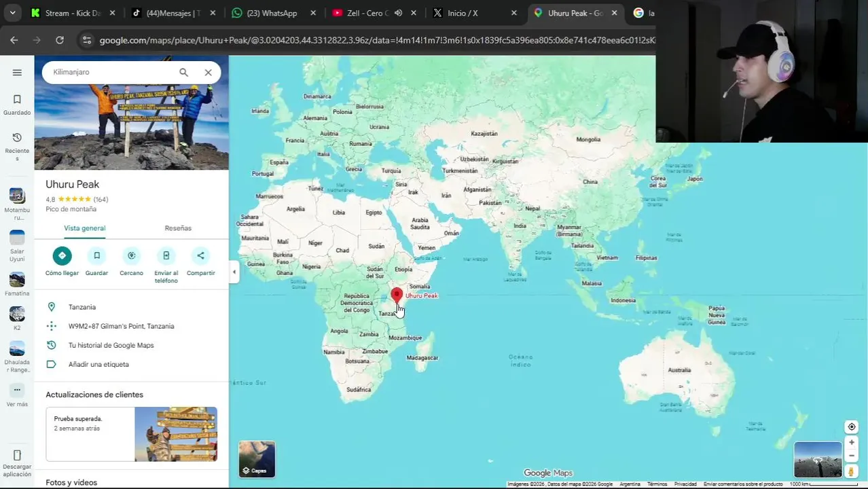Click Añadir una etiqueta

[132, 364]
